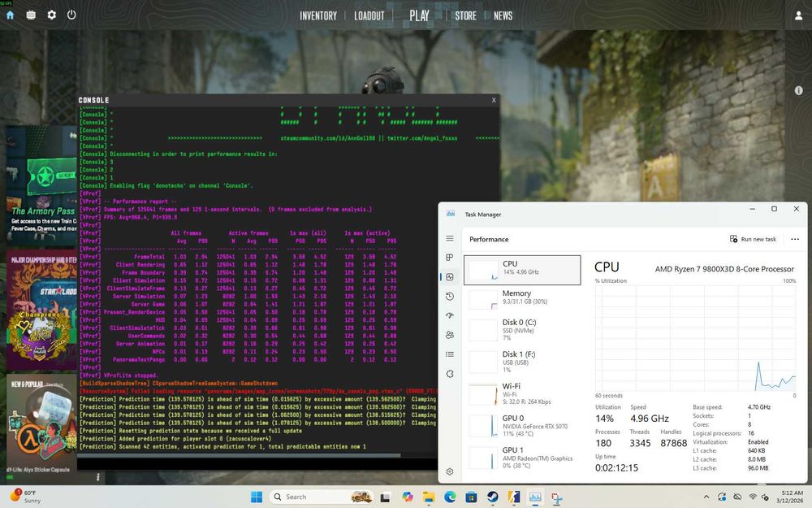Open Microsoft Edge from the taskbar
This screenshot has width=812, height=508.
point(450,497)
